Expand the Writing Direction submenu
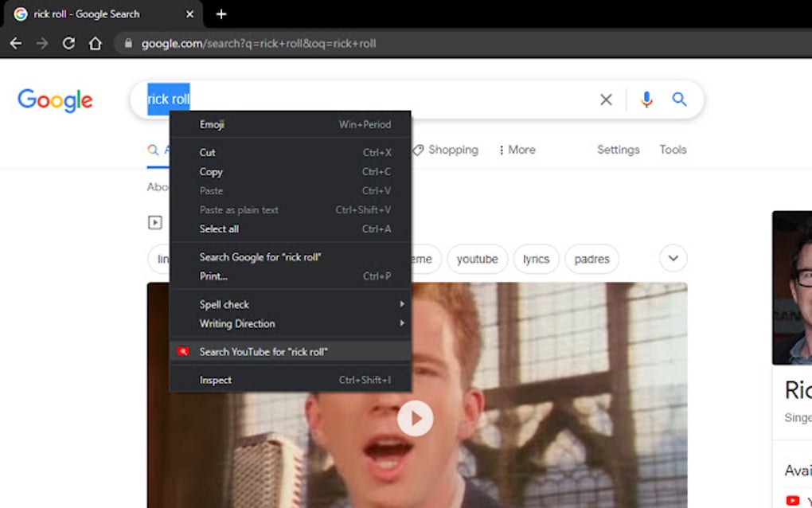The height and width of the screenshot is (508, 812). click(x=236, y=323)
